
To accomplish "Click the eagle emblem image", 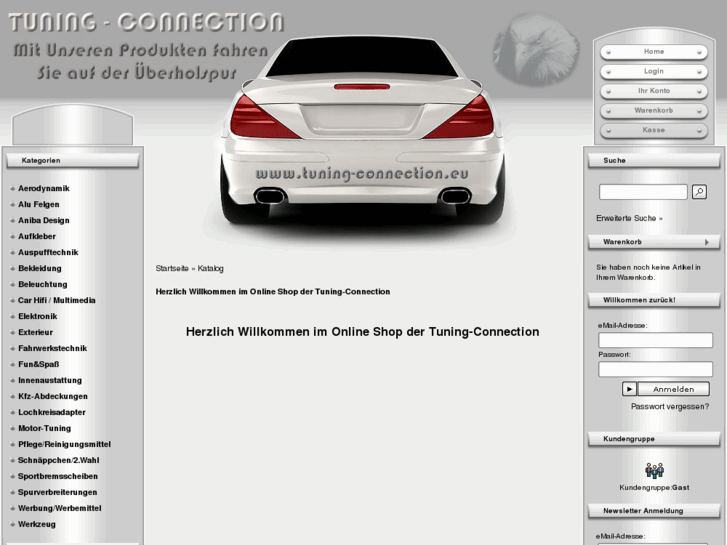I will pos(536,50).
